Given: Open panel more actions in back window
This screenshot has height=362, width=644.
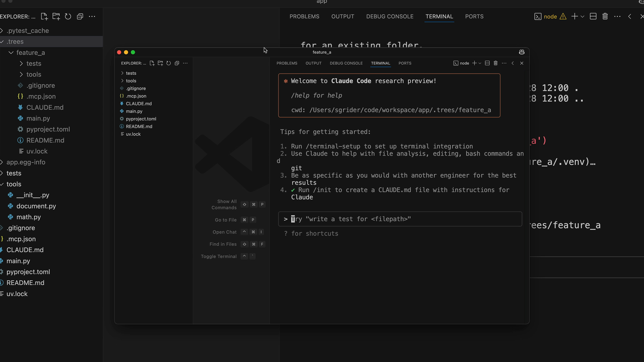Looking at the screenshot, I should (x=617, y=16).
